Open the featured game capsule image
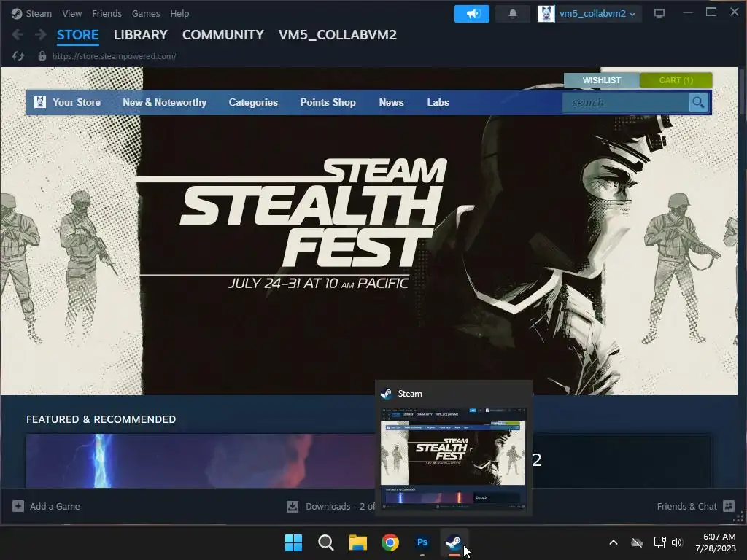 (200, 461)
